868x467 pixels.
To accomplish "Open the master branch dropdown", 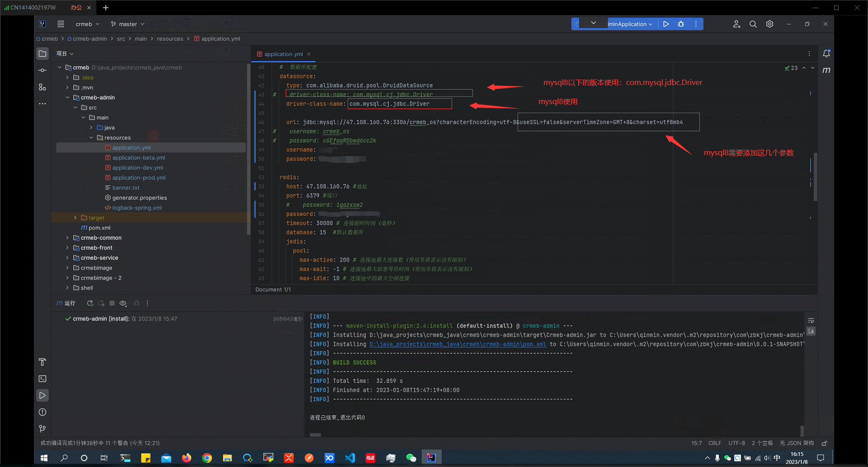I will pyautogui.click(x=127, y=24).
